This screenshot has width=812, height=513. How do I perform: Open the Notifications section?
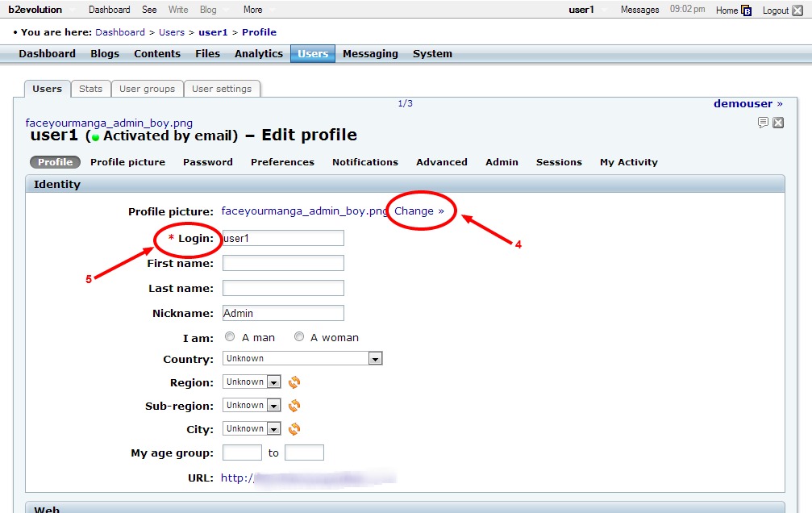tap(365, 162)
